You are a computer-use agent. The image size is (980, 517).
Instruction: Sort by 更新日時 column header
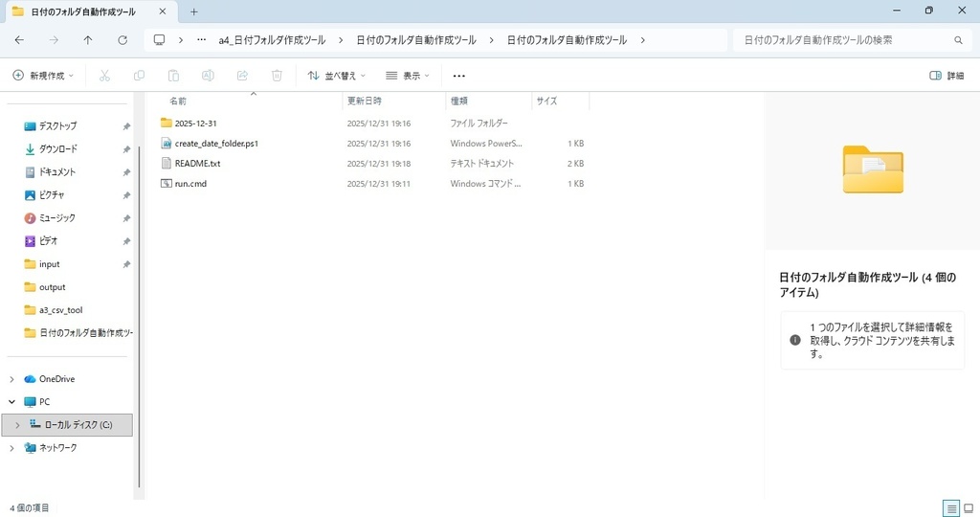click(x=365, y=101)
